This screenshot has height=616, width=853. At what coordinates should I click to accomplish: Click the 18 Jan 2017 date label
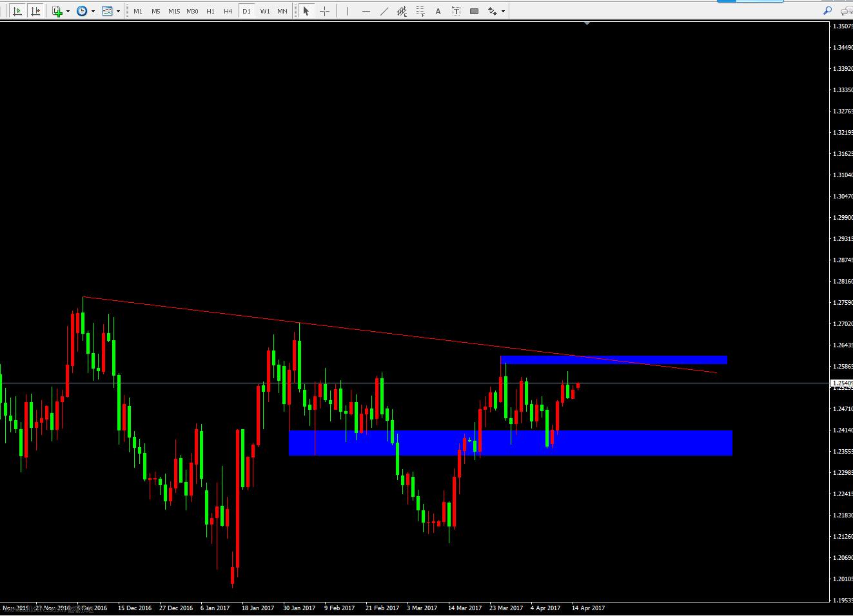pos(258,608)
